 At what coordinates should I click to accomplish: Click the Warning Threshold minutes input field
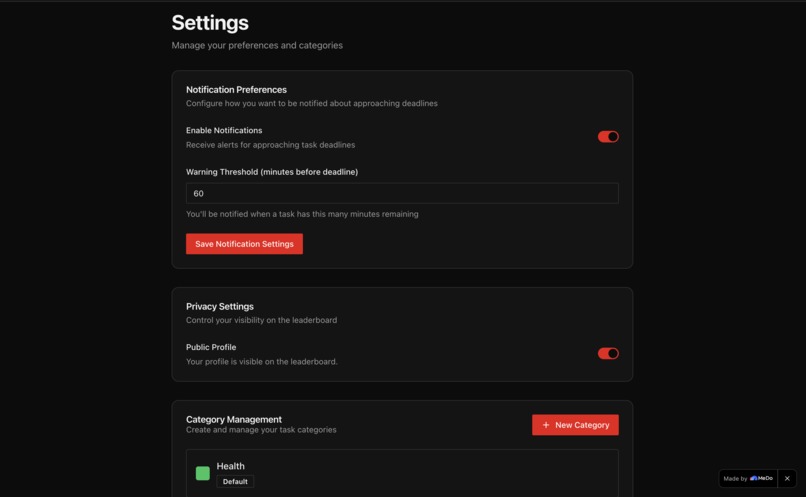[x=402, y=193]
